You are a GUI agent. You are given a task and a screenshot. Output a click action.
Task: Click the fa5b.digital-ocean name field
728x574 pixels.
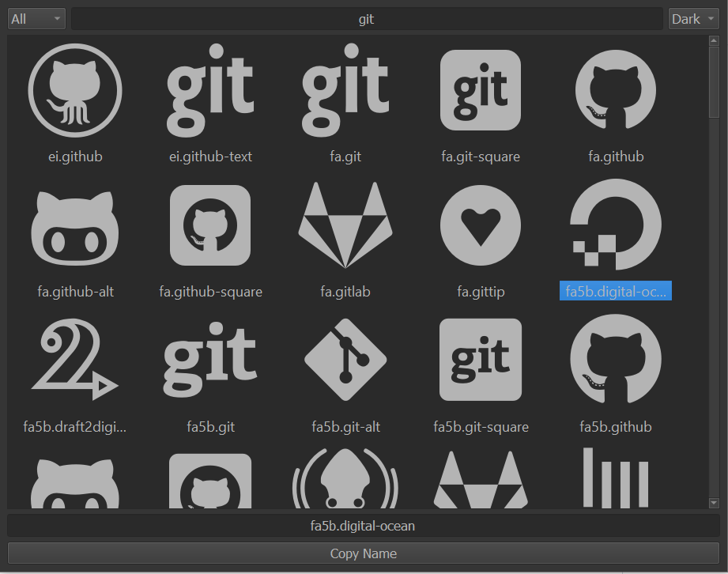(363, 526)
